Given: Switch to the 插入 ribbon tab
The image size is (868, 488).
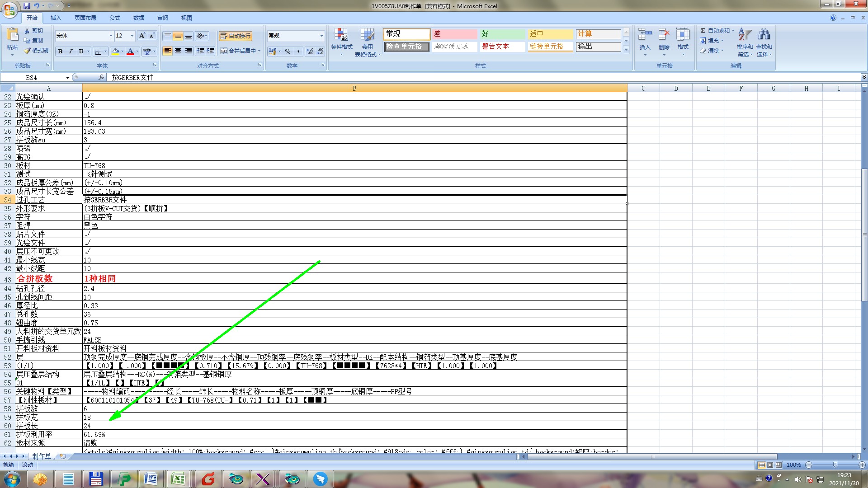Looking at the screenshot, I should 56,18.
